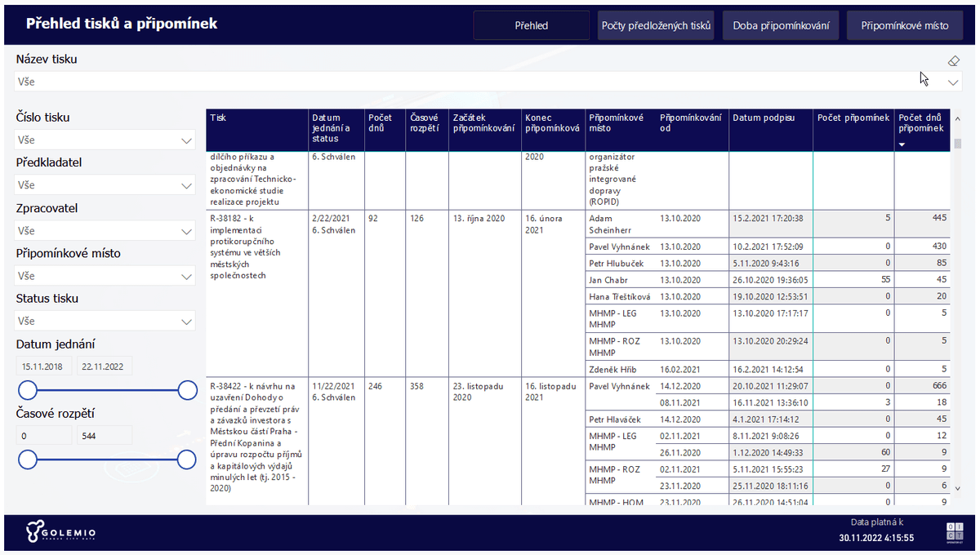Screen dimensions: 980x555
Task: Click sort arrow under Počet dnů připomínek
Action: pyautogui.click(x=902, y=144)
